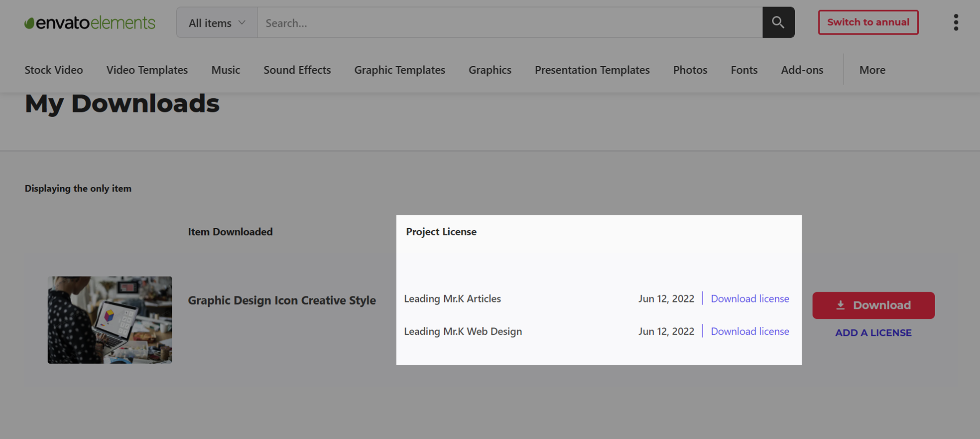980x439 pixels.
Task: Click the Search input field
Action: (x=510, y=23)
